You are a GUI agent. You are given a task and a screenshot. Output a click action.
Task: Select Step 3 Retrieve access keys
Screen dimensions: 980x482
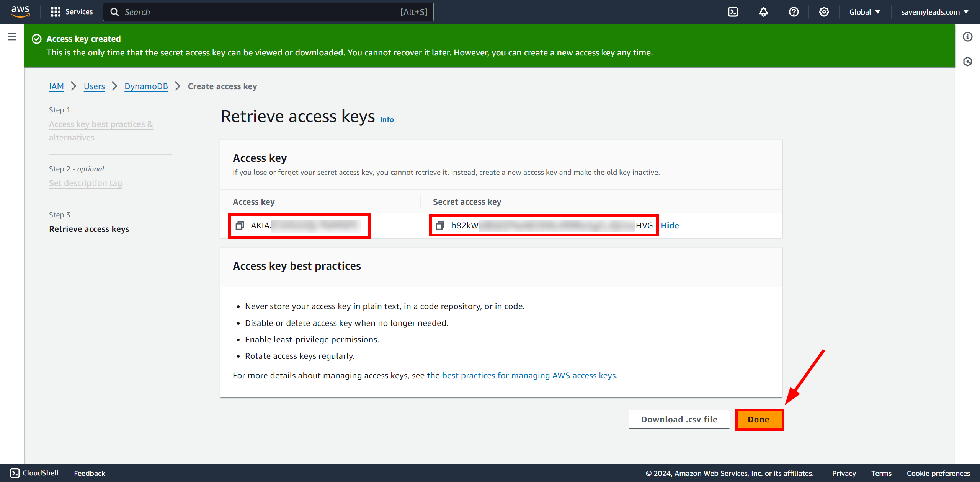tap(89, 229)
